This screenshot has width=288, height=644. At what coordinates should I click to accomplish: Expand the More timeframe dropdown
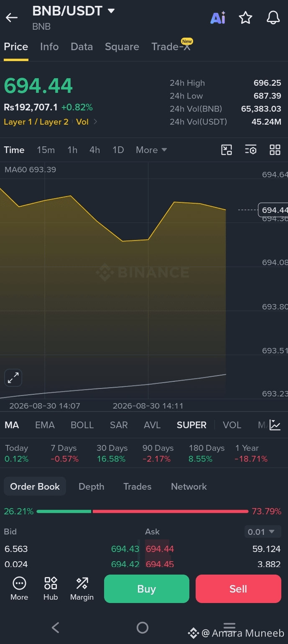pos(151,150)
